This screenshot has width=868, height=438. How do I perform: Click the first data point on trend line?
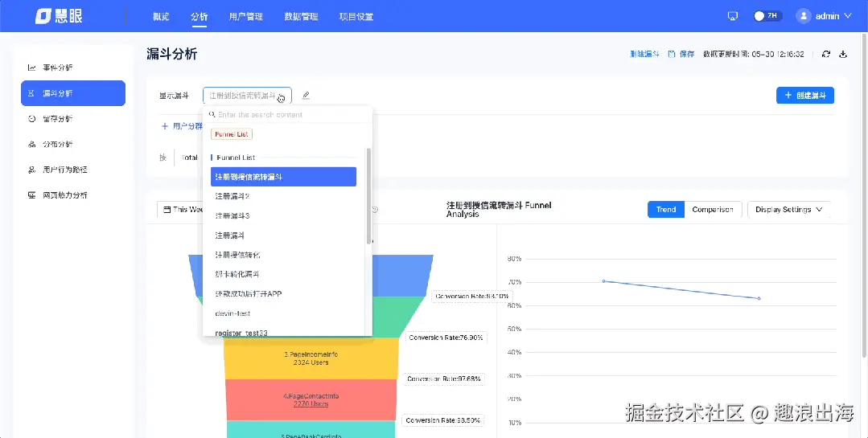coord(603,281)
